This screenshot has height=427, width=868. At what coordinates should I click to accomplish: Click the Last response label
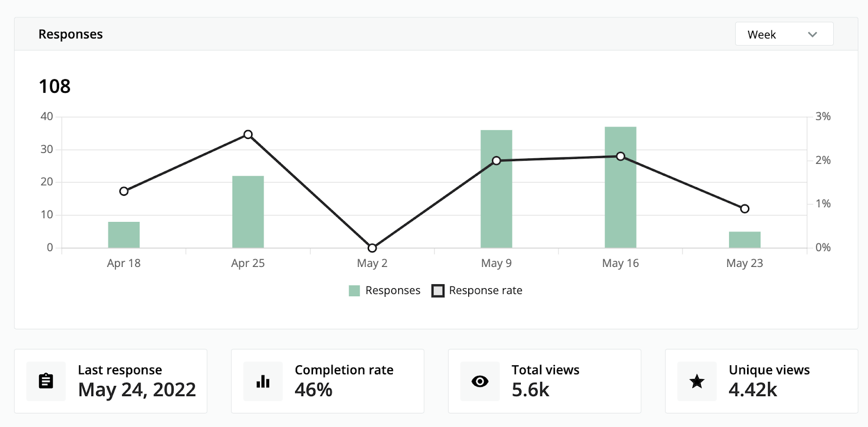point(120,370)
